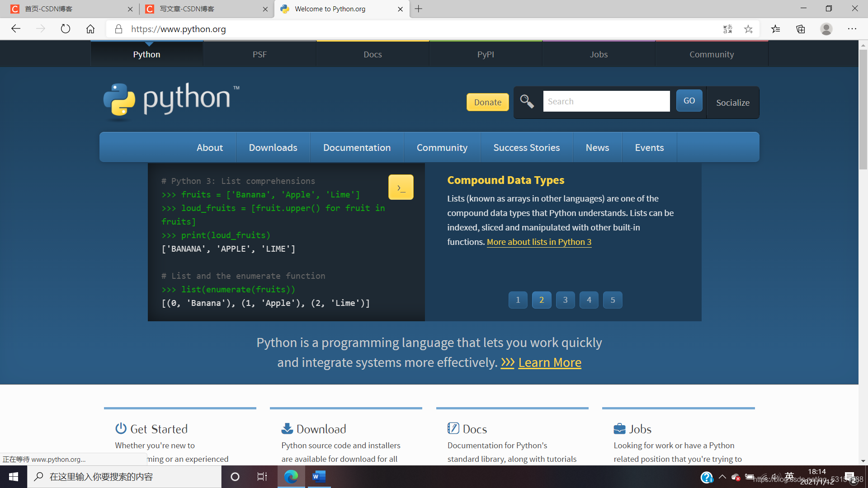Show hidden system tray icons

click(x=722, y=477)
